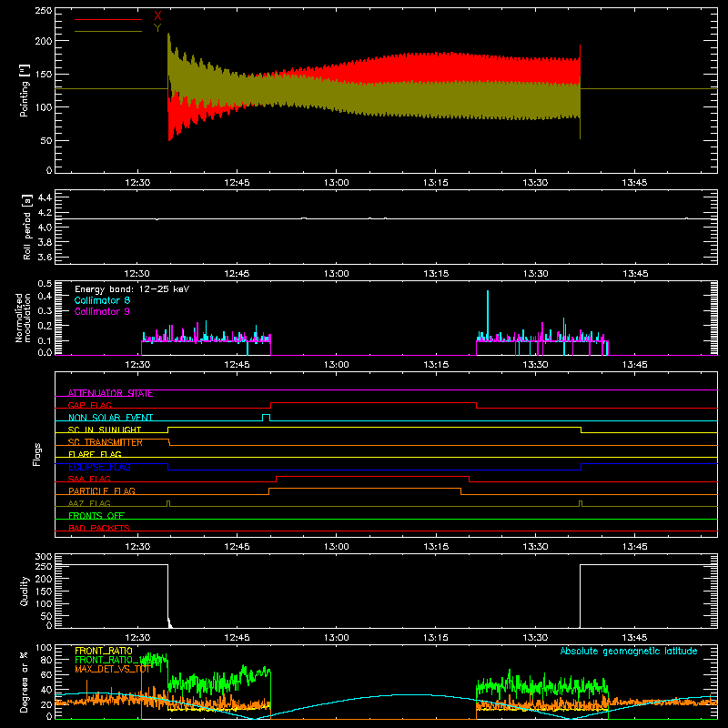Click the cyan 'Collimator 8' legend label
Viewport: 728px width, 728px height.
102,300
